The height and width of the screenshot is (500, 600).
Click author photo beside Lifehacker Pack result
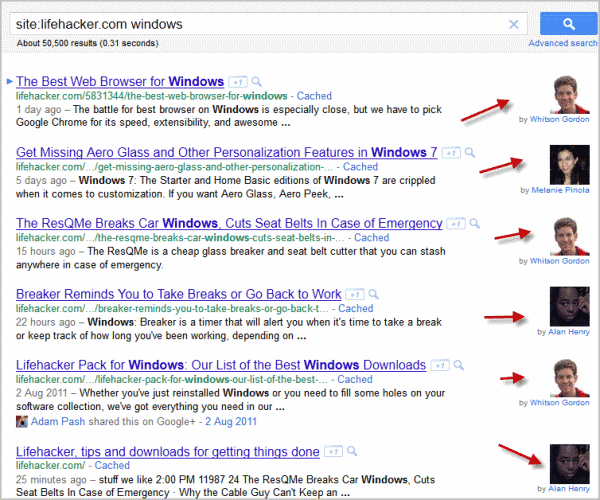570,378
